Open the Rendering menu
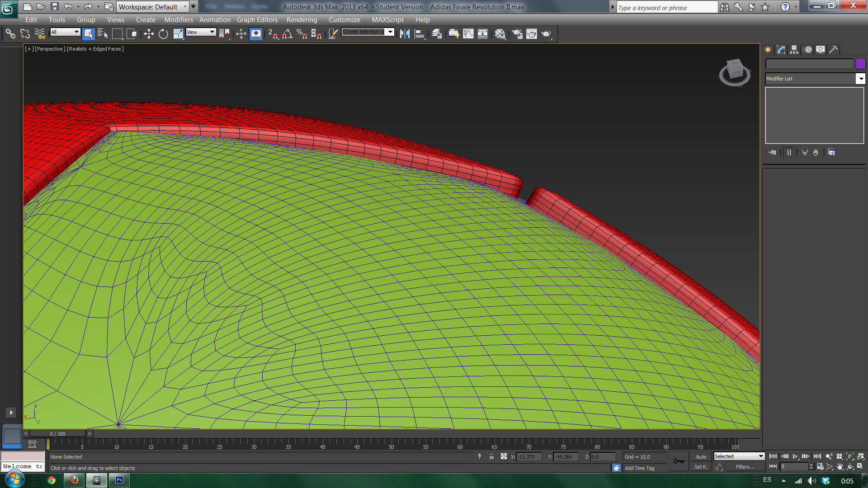The image size is (868, 488). (302, 20)
